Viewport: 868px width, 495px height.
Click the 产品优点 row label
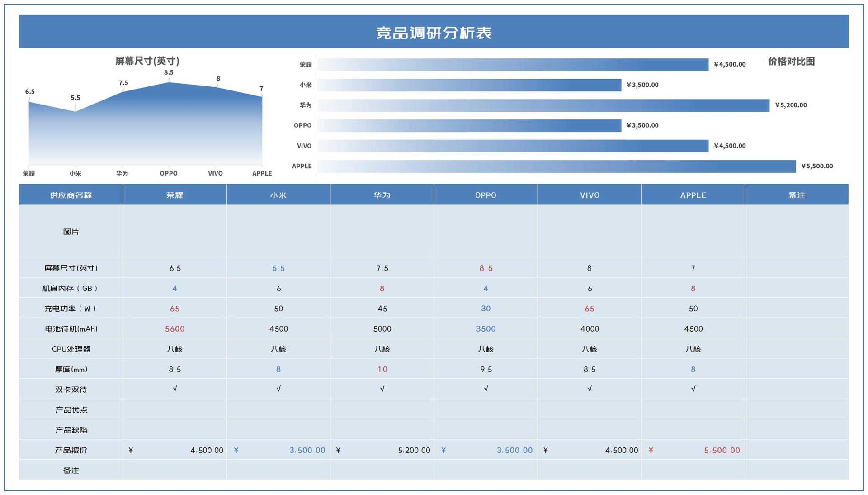tap(71, 409)
